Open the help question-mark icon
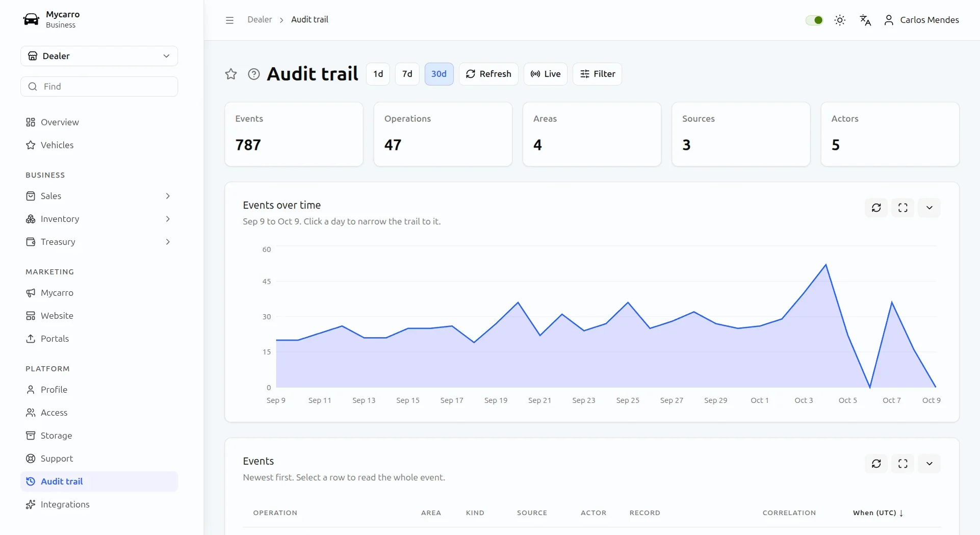This screenshot has width=980, height=535. click(254, 74)
